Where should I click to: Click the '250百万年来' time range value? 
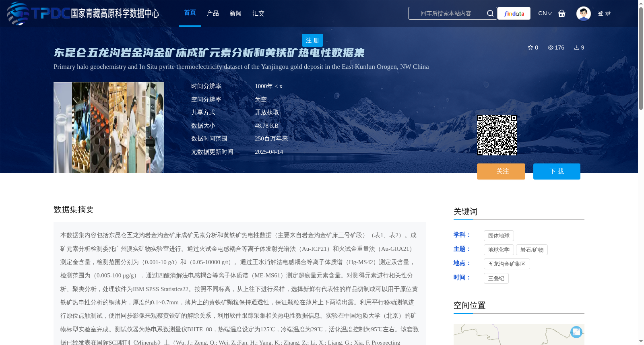271,138
